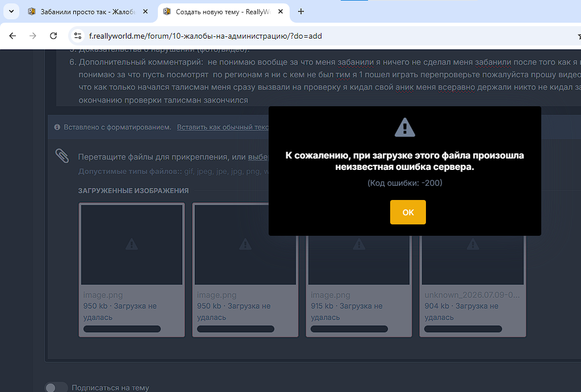Image resolution: width=581 pixels, height=392 pixels.
Task: Close the 'Создать новую тему' tab
Action: coord(281,11)
